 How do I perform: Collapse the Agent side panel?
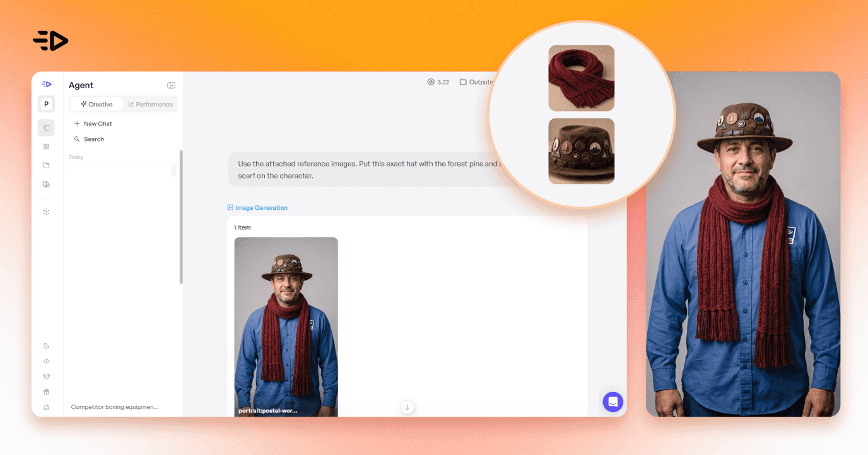click(171, 85)
